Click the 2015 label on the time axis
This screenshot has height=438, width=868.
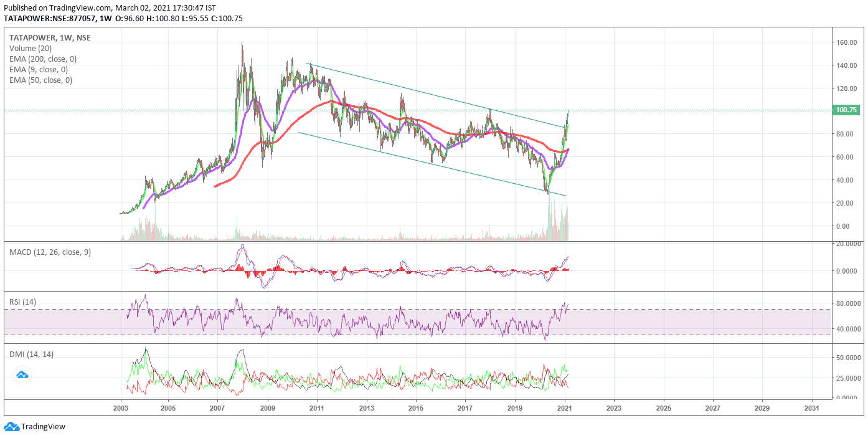point(416,408)
